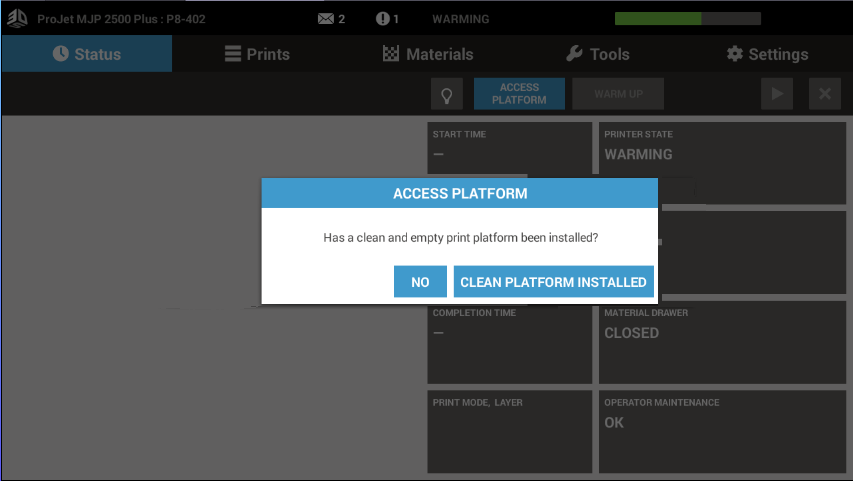This screenshot has width=853, height=481.
Task: Open the Settings tab
Action: pos(767,54)
